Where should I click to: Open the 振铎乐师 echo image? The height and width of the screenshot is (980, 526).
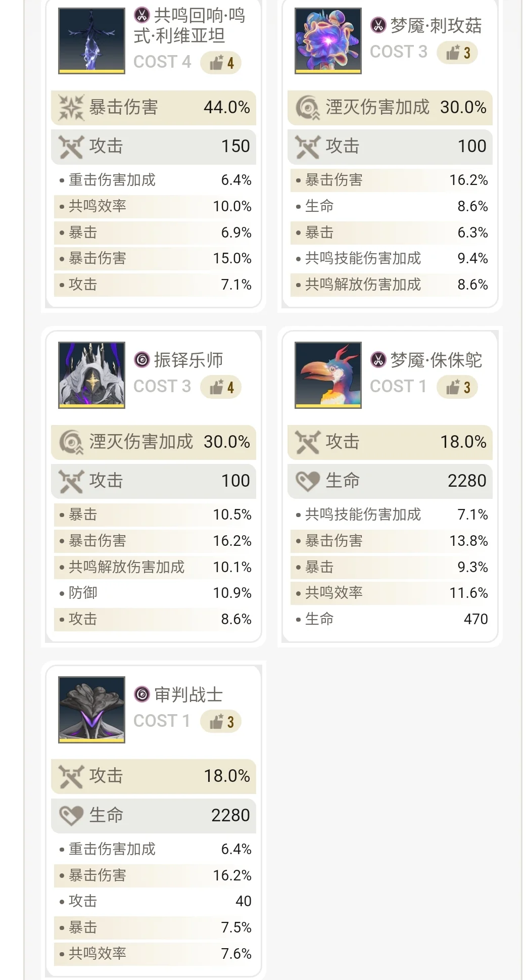point(91,375)
